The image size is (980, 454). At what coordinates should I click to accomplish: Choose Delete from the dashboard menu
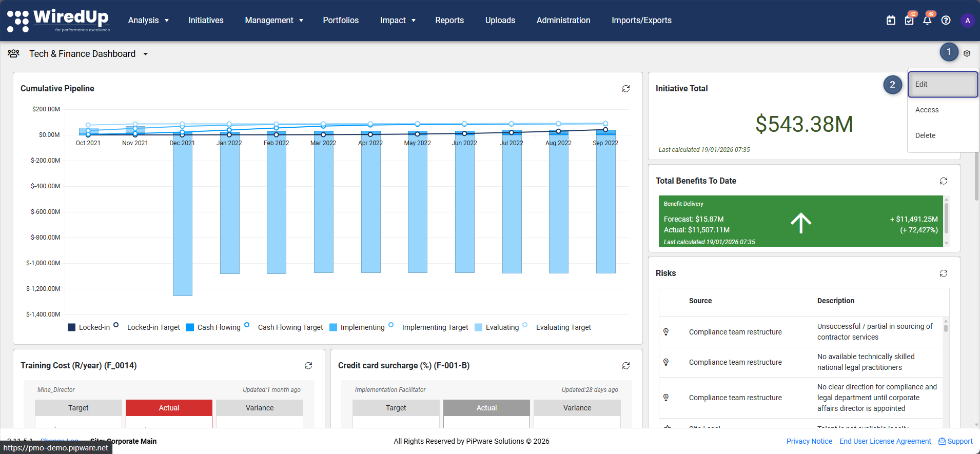[943, 135]
